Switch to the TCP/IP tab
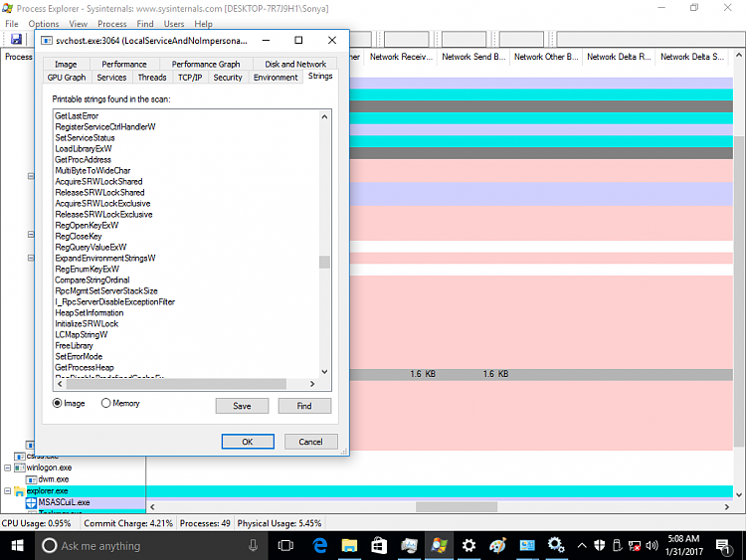This screenshot has height=560, width=746. (190, 77)
